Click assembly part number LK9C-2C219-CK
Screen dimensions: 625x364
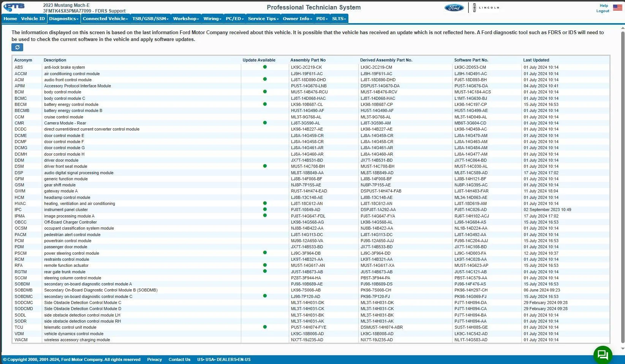click(306, 67)
